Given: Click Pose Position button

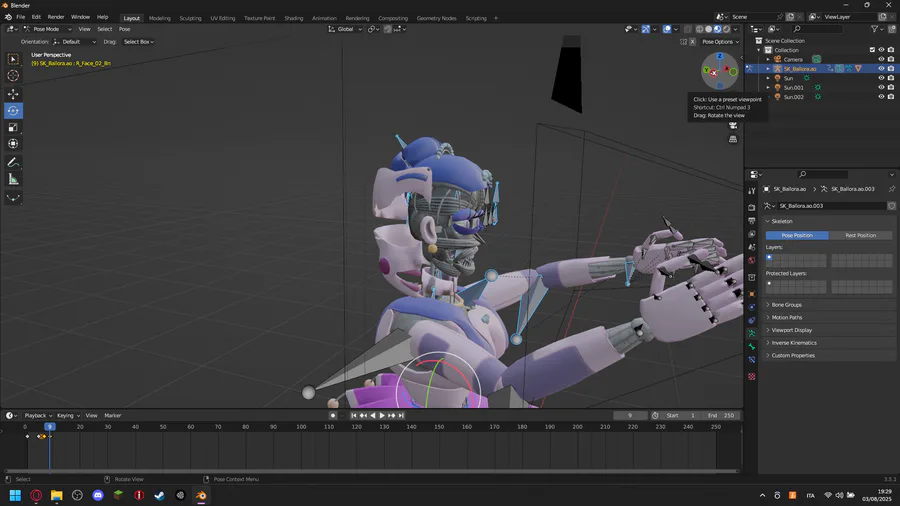Looking at the screenshot, I should coord(797,235).
